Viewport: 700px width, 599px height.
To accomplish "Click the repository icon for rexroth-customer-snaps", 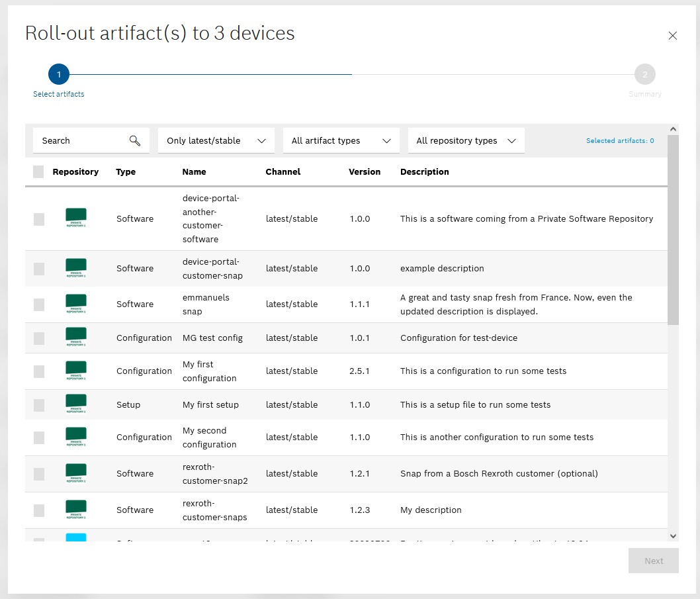I will coord(76,510).
